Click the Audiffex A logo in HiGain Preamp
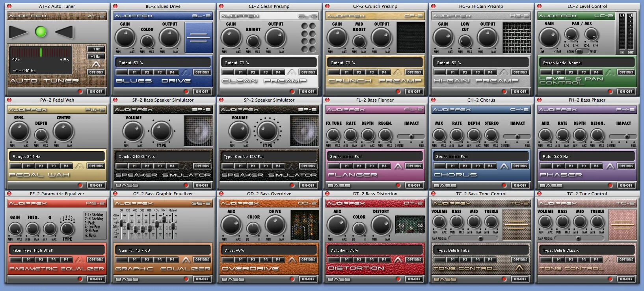The height and width of the screenshot is (291, 644). pyautogui.click(x=504, y=72)
